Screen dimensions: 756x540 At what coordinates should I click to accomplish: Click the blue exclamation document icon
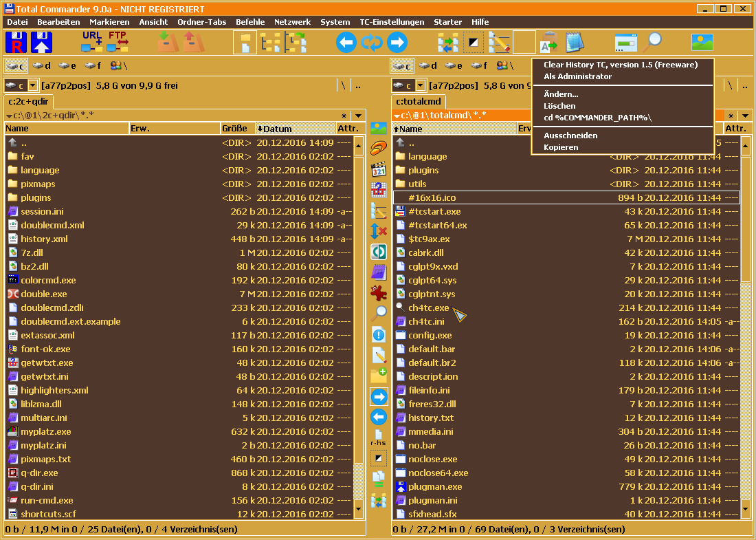[x=379, y=334]
